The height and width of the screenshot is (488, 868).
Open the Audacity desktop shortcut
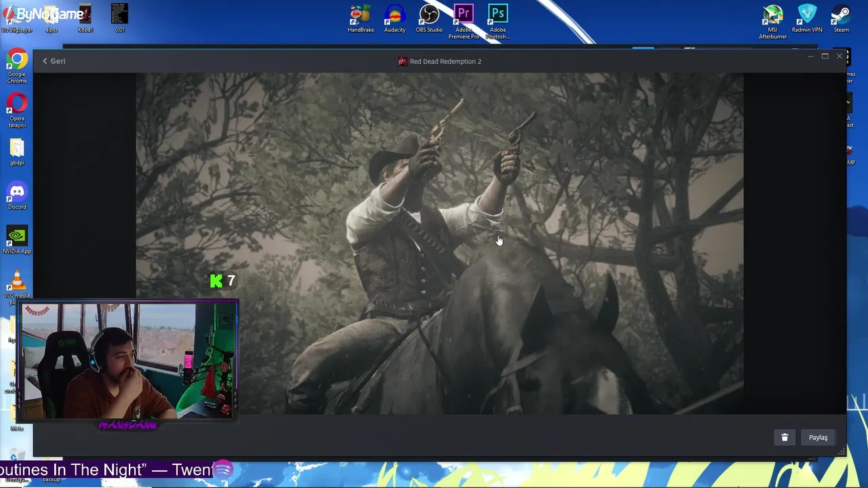[x=395, y=18]
